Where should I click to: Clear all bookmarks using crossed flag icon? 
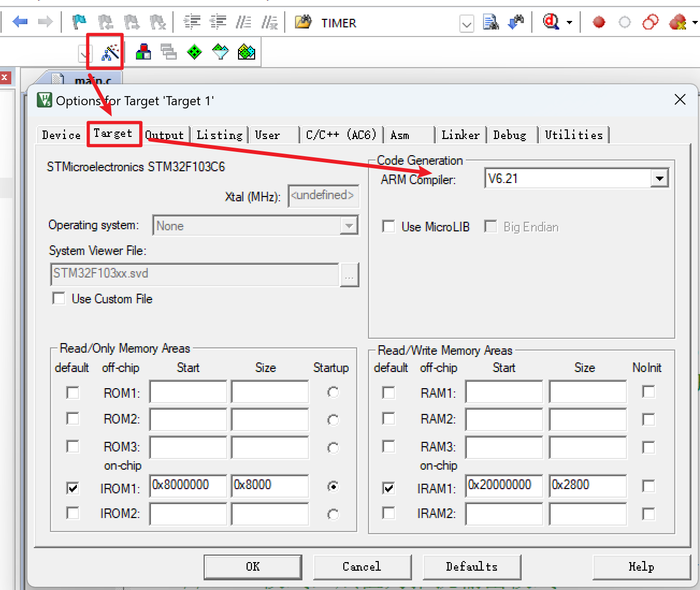158,22
